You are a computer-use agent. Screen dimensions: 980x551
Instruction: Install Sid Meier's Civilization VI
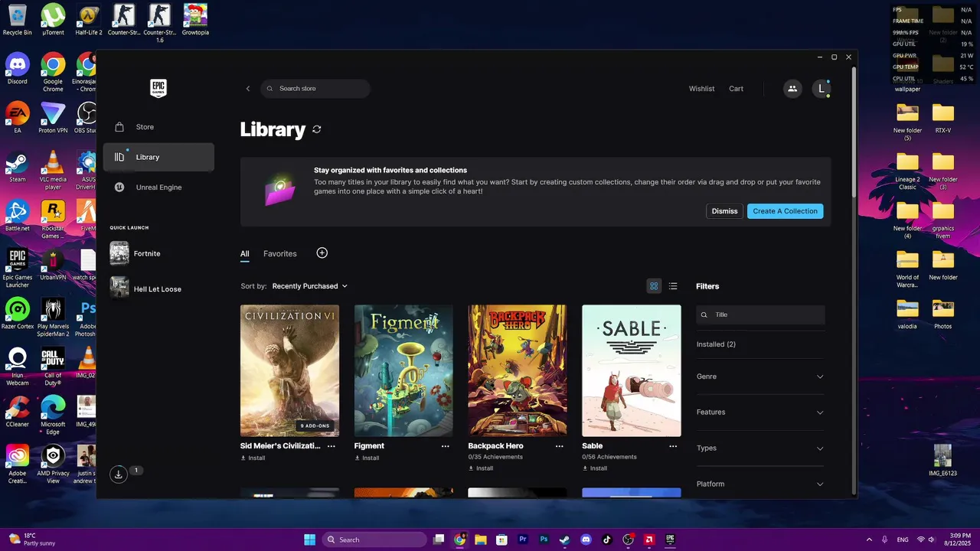[x=253, y=458]
